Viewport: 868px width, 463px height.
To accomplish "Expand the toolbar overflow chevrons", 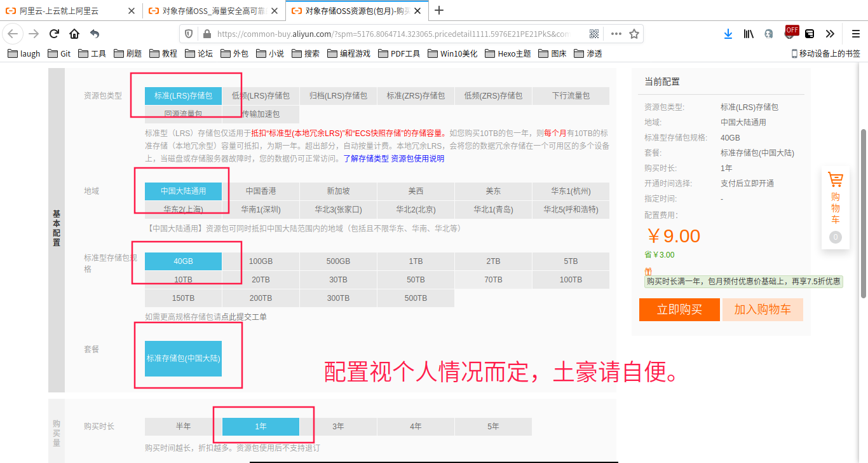I will (830, 34).
